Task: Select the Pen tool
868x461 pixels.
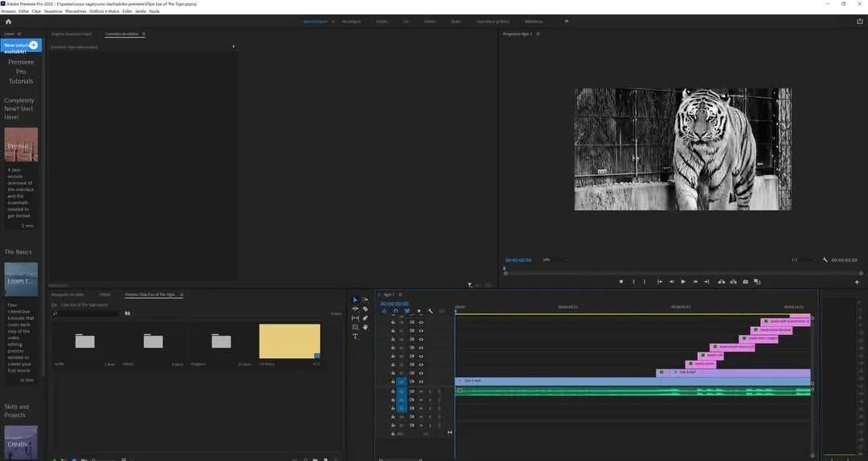Action: click(365, 318)
